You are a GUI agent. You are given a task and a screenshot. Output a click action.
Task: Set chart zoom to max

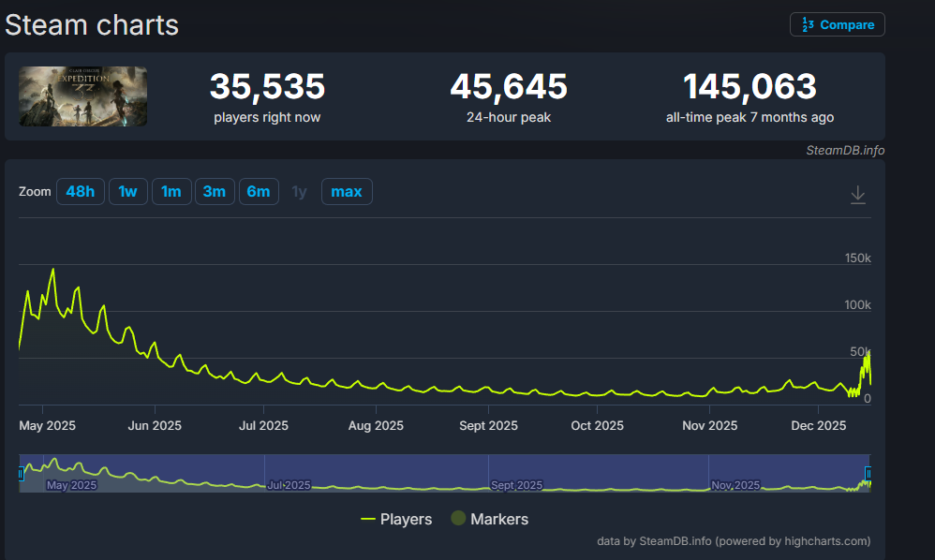(347, 191)
